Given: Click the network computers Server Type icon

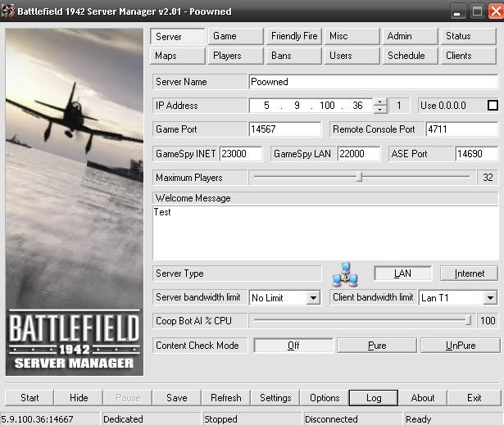Looking at the screenshot, I should tap(345, 274).
